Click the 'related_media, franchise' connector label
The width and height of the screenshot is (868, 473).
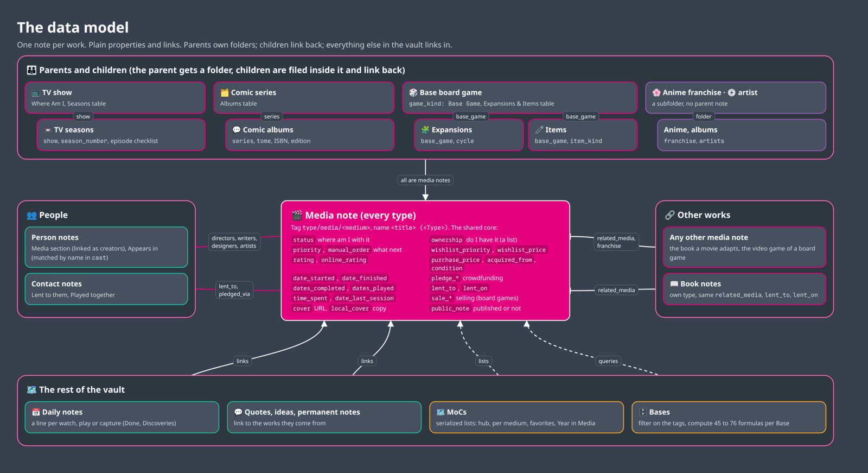pyautogui.click(x=616, y=242)
